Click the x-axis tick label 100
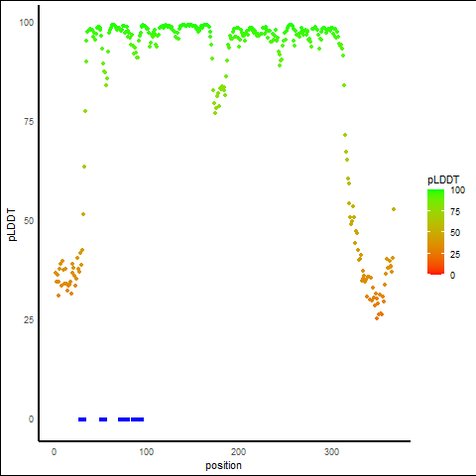This screenshot has width=476, height=476. [146, 452]
